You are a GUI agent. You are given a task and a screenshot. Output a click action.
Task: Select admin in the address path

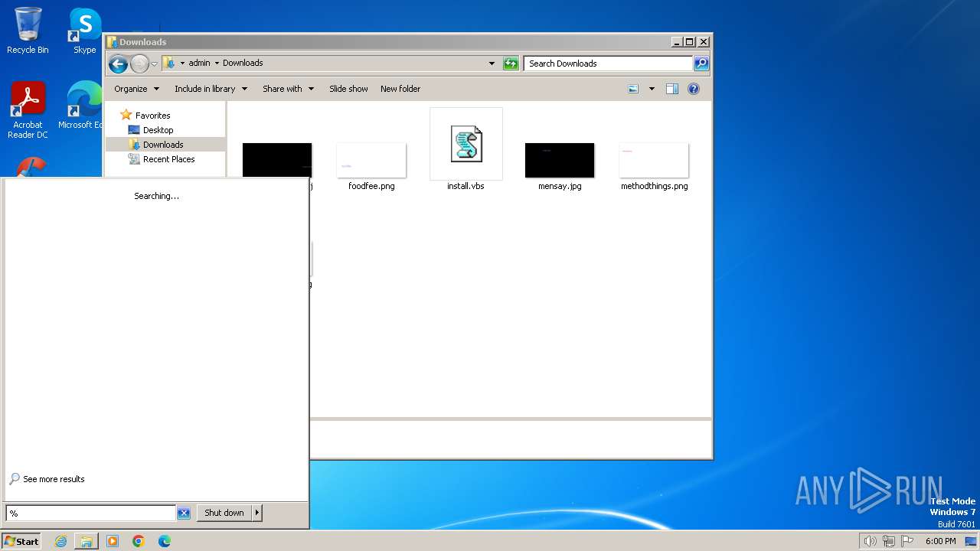[199, 64]
